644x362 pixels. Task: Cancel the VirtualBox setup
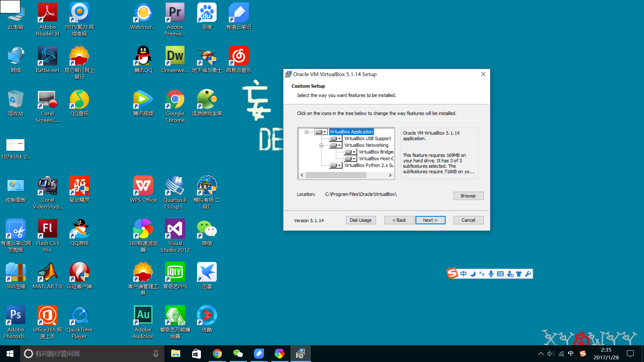[468, 220]
